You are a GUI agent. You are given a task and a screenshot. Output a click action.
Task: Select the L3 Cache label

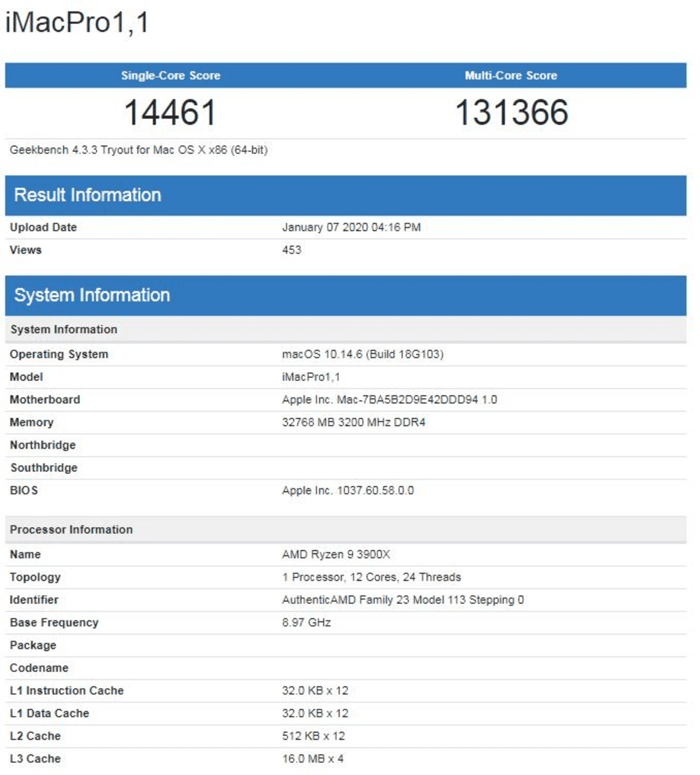pyautogui.click(x=35, y=760)
